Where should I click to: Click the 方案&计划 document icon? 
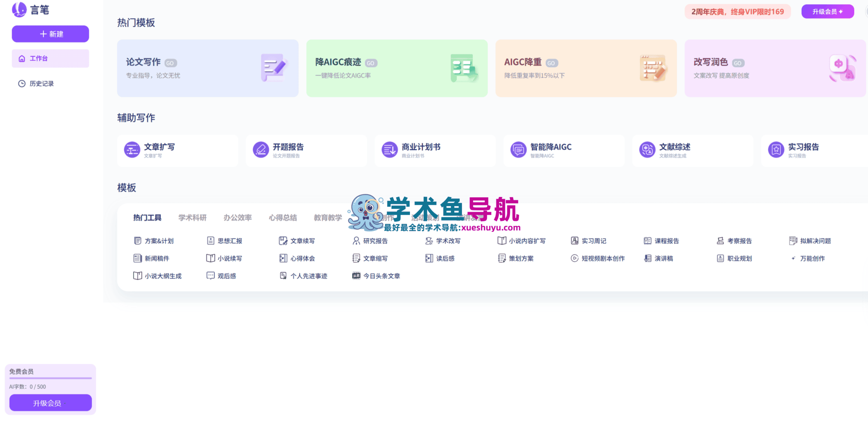pos(137,241)
